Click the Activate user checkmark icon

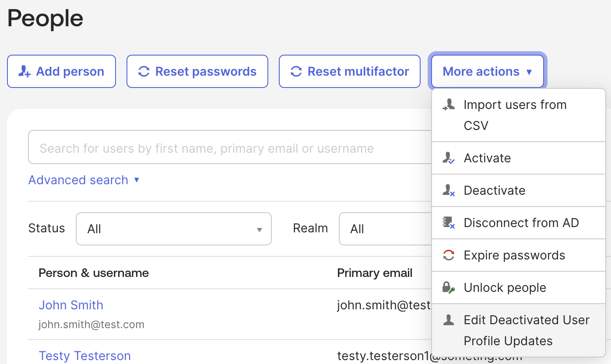[449, 158]
